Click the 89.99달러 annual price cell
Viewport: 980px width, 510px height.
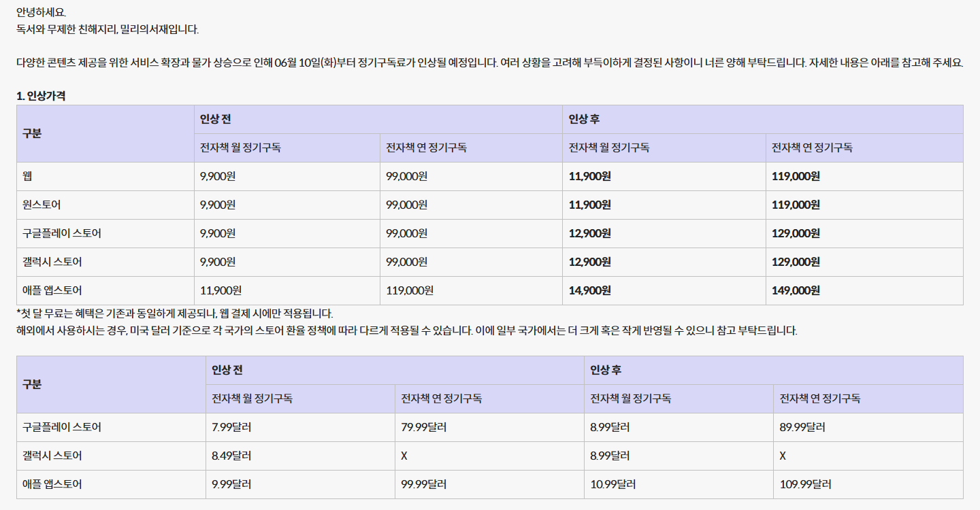click(x=802, y=428)
